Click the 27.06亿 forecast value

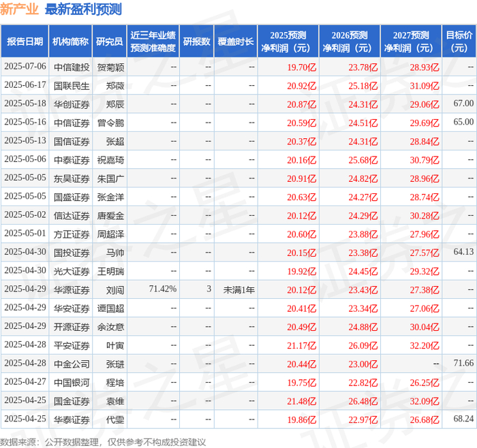pyautogui.click(x=425, y=308)
